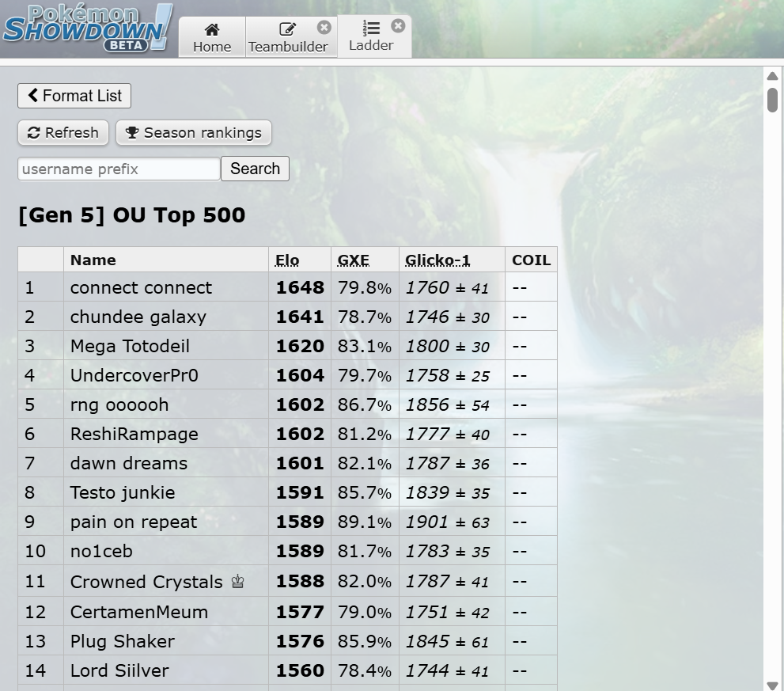Open the Home tab
784x691 pixels.
pyautogui.click(x=212, y=37)
